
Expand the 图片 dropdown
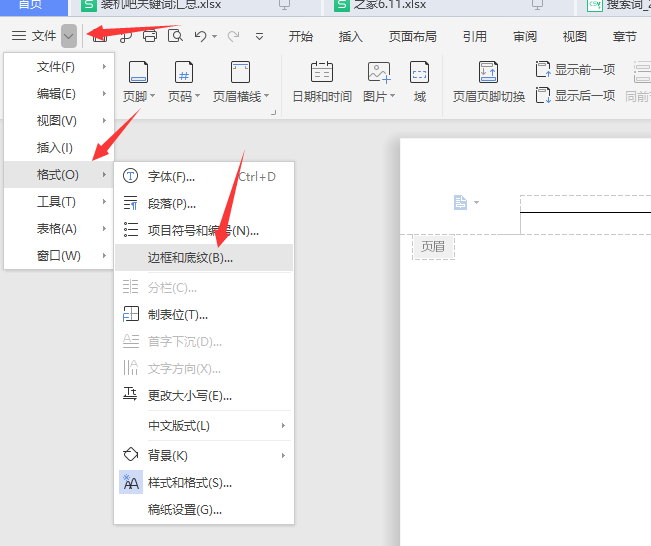[379, 97]
